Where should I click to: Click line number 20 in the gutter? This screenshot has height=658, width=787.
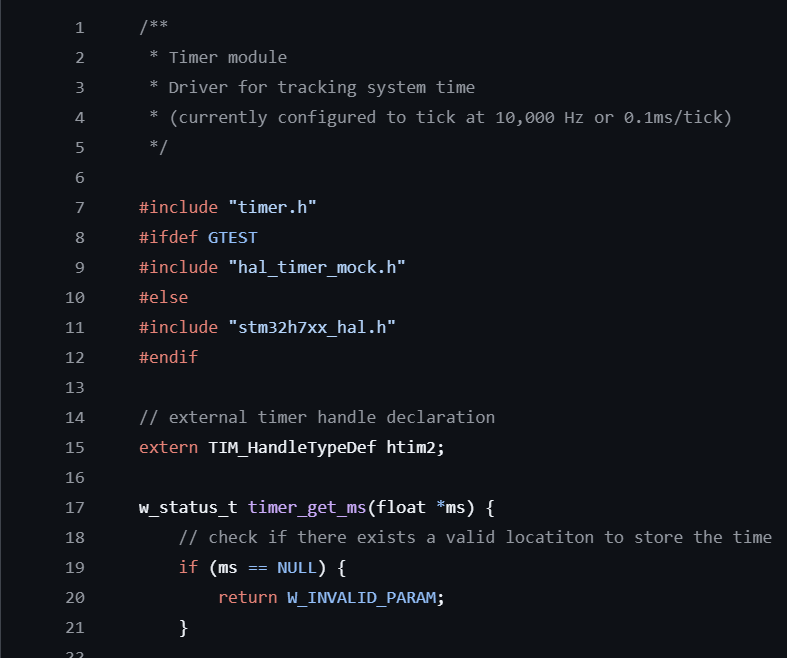[74, 597]
